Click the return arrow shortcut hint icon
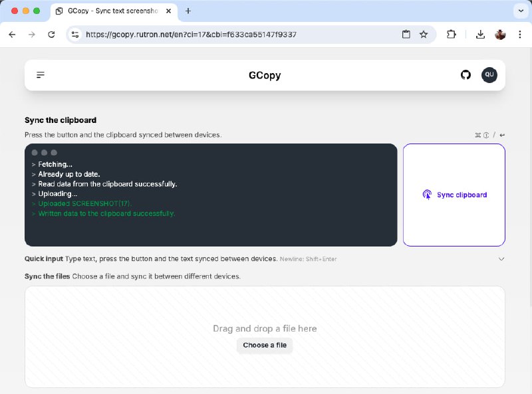This screenshot has height=394, width=532. [501, 134]
